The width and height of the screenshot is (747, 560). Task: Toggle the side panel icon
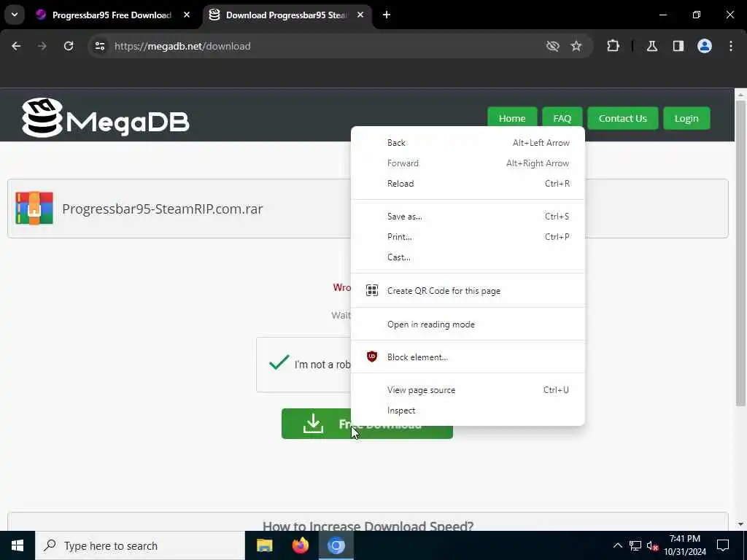click(678, 46)
